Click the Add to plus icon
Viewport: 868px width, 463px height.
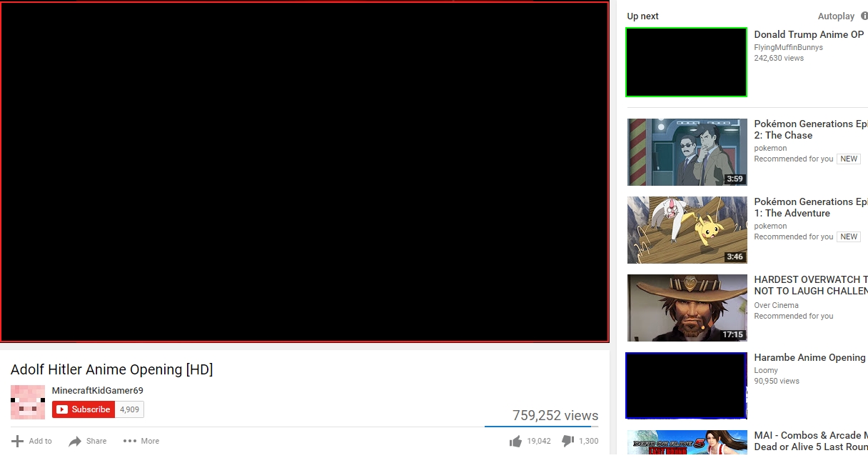pos(18,441)
